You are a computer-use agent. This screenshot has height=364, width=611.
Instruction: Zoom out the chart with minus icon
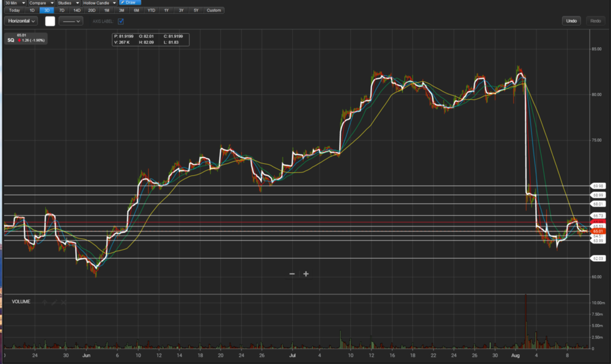point(292,274)
